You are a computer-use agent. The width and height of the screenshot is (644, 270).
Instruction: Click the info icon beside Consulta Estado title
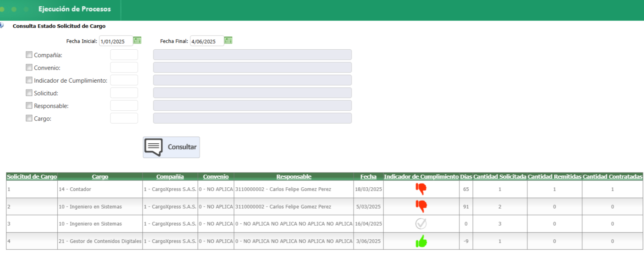pyautogui.click(x=2, y=25)
